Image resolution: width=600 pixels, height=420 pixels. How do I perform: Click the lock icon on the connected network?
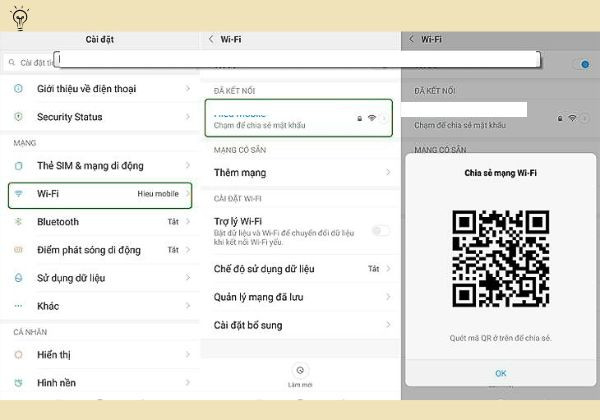coord(359,118)
